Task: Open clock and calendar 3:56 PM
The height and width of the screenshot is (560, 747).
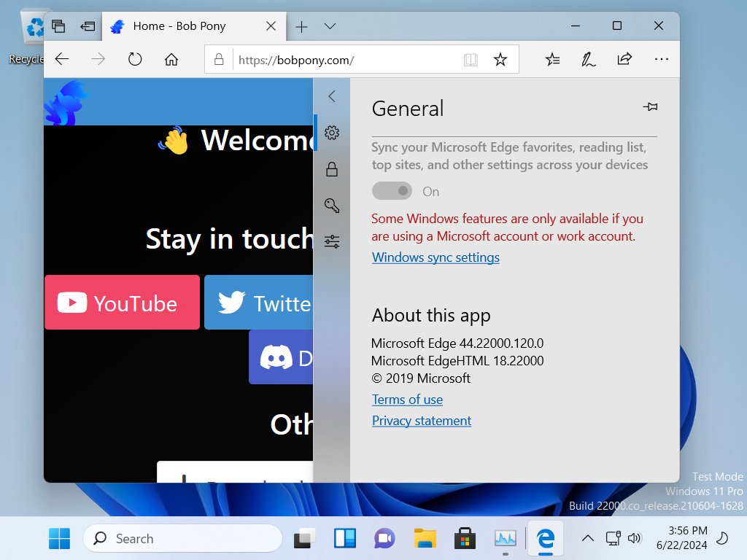Action: click(x=682, y=538)
